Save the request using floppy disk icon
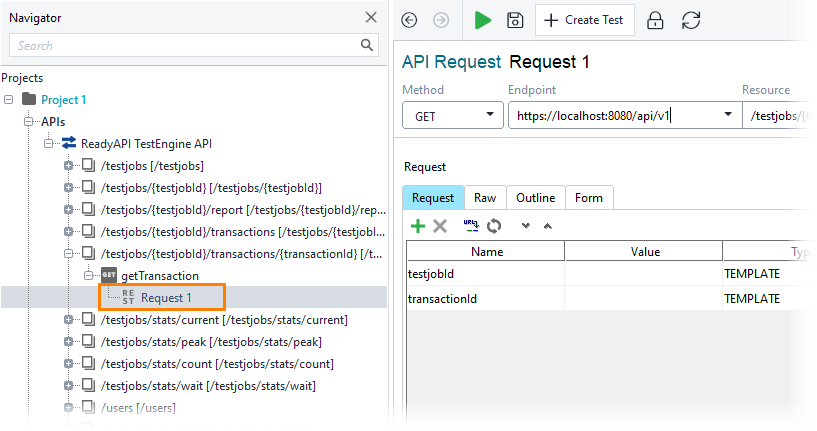Image resolution: width=817 pixels, height=431 pixels. pyautogui.click(x=515, y=20)
